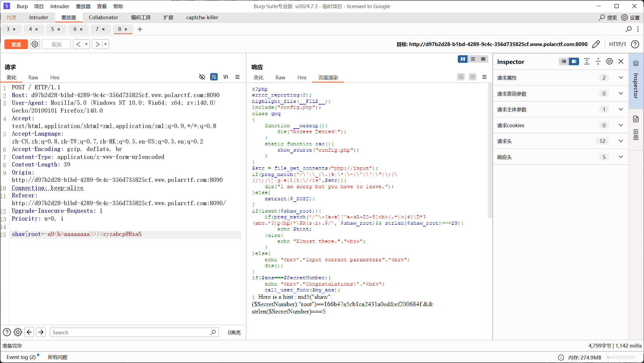The image size is (644, 363).
Task: Toggle request line wrap icon
Action: click(x=214, y=77)
